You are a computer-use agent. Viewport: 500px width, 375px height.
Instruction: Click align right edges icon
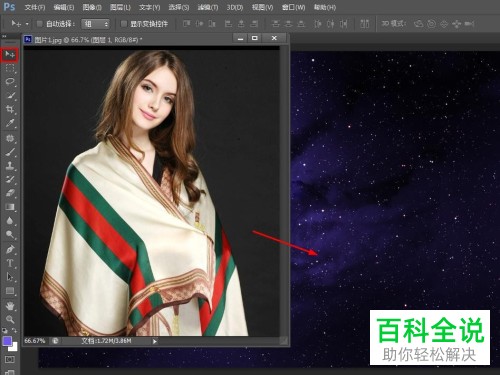[254, 24]
